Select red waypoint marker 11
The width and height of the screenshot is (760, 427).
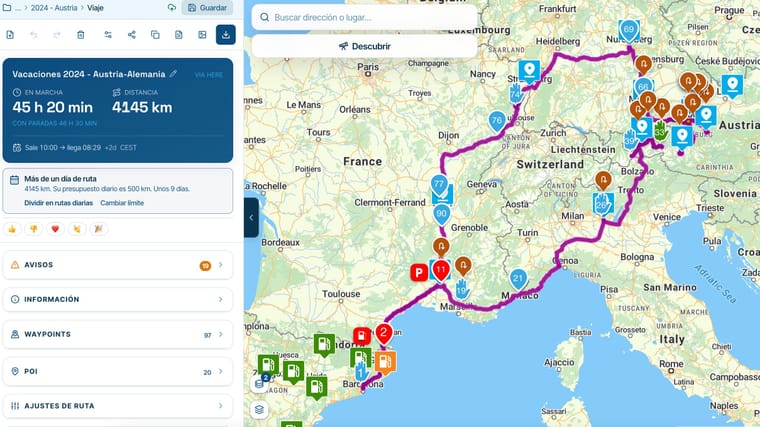[x=441, y=270]
